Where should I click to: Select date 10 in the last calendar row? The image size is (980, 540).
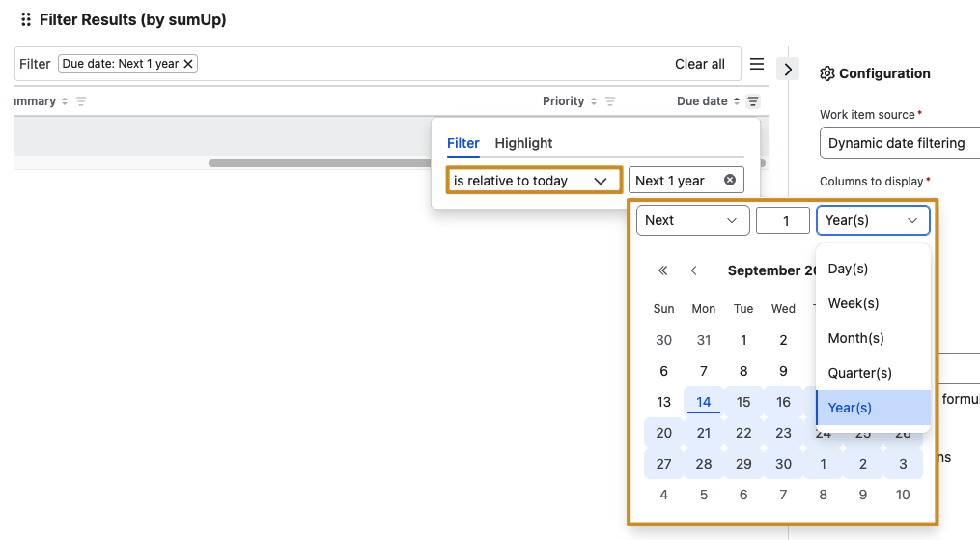pyautogui.click(x=903, y=495)
